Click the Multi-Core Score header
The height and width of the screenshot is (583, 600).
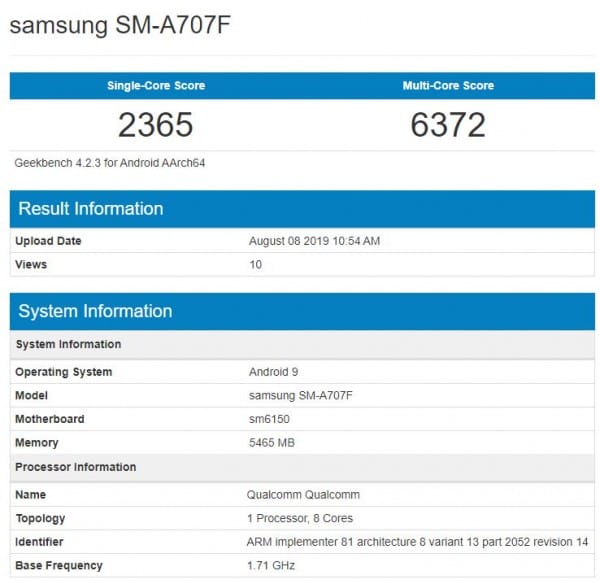tap(448, 86)
